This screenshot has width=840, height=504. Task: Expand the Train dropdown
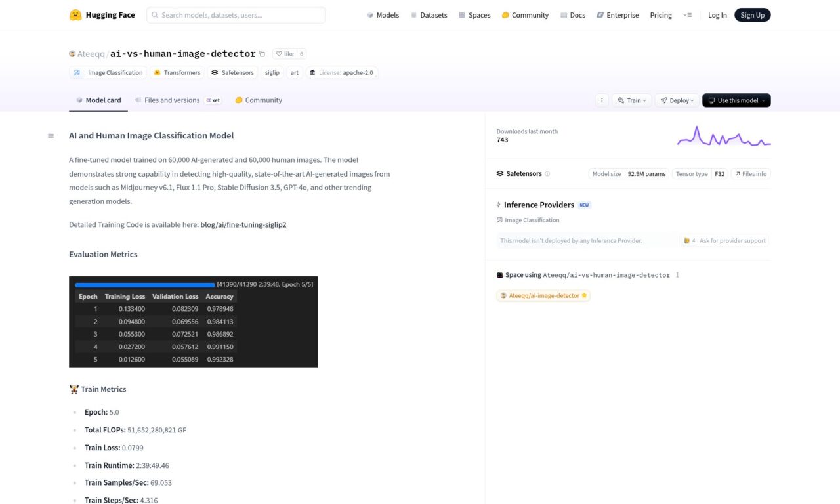pyautogui.click(x=632, y=100)
